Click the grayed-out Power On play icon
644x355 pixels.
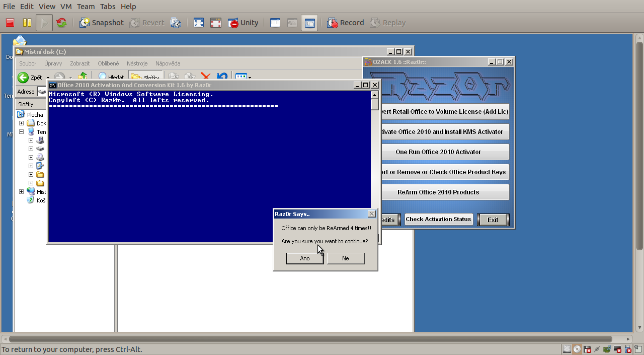pyautogui.click(x=44, y=23)
